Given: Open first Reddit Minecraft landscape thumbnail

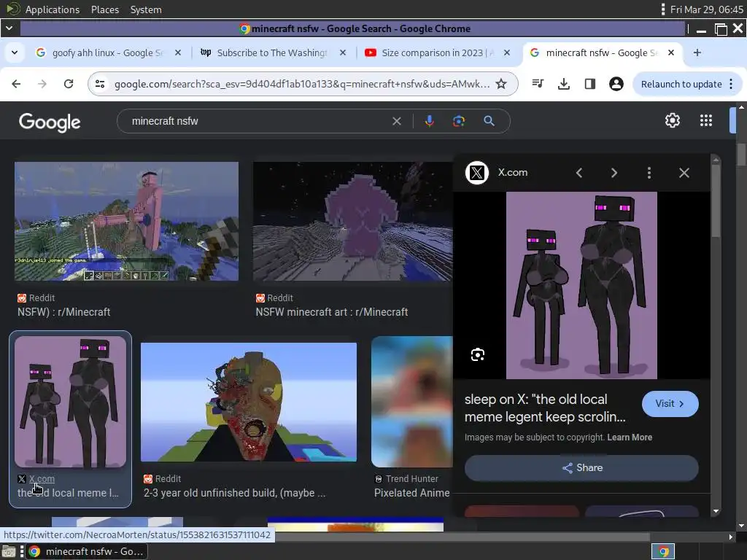Looking at the screenshot, I should pos(126,222).
